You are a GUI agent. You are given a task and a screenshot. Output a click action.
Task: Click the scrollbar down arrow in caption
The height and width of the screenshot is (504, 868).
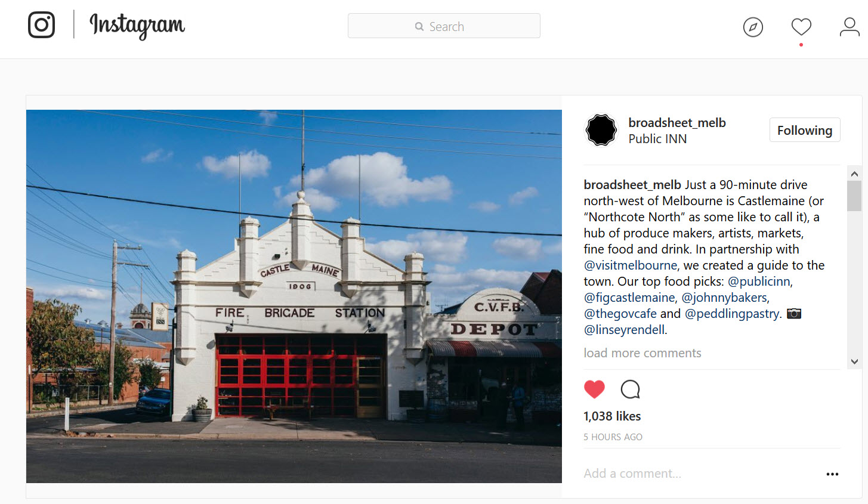(x=854, y=361)
